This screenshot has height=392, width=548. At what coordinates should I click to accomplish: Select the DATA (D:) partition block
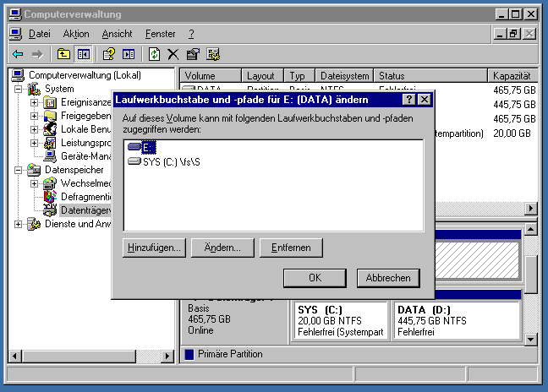[x=458, y=321]
